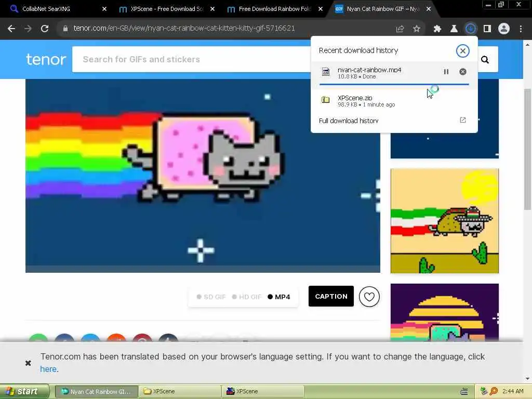Click the scrollbar down arrow
Image resolution: width=532 pixels, height=399 pixels.
point(527,379)
